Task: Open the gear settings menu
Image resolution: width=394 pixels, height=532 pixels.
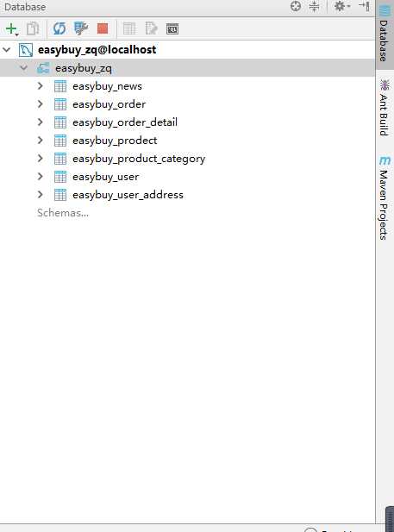Action: point(341,6)
